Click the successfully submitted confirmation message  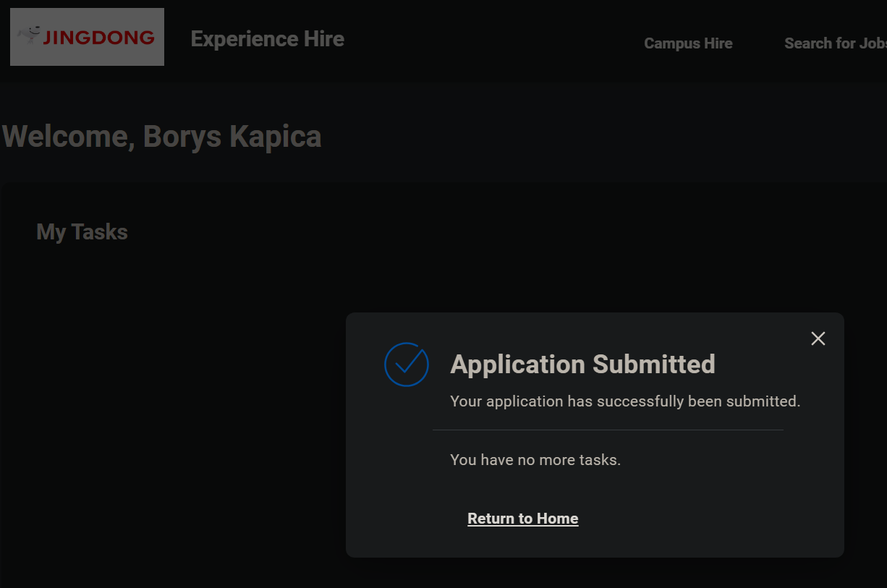(x=625, y=401)
